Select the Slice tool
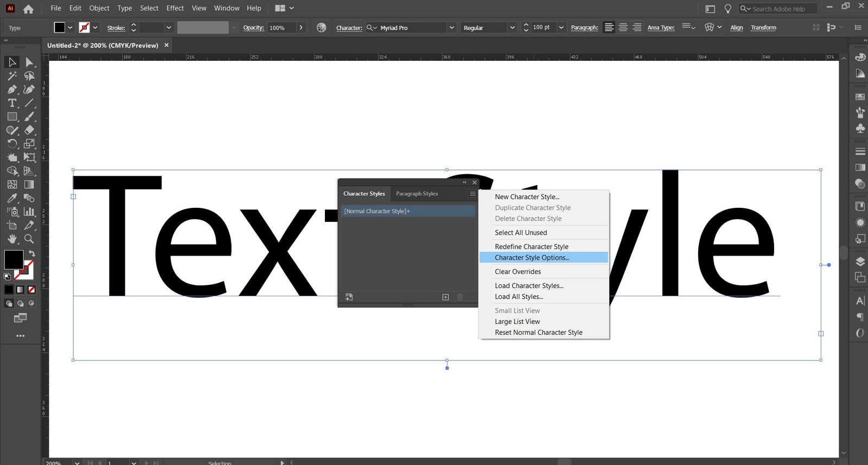The height and width of the screenshot is (465, 868). (x=29, y=225)
